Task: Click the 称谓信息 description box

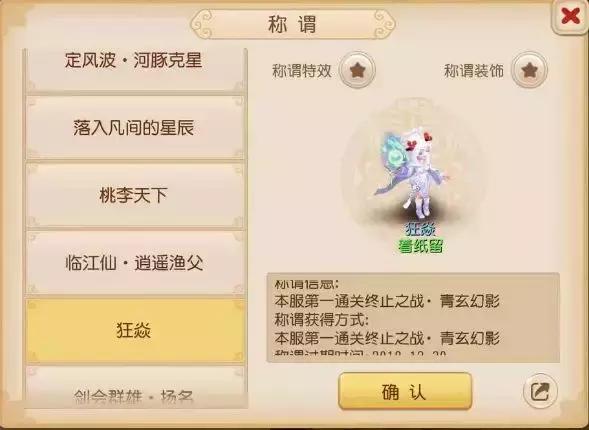Action: [x=413, y=318]
